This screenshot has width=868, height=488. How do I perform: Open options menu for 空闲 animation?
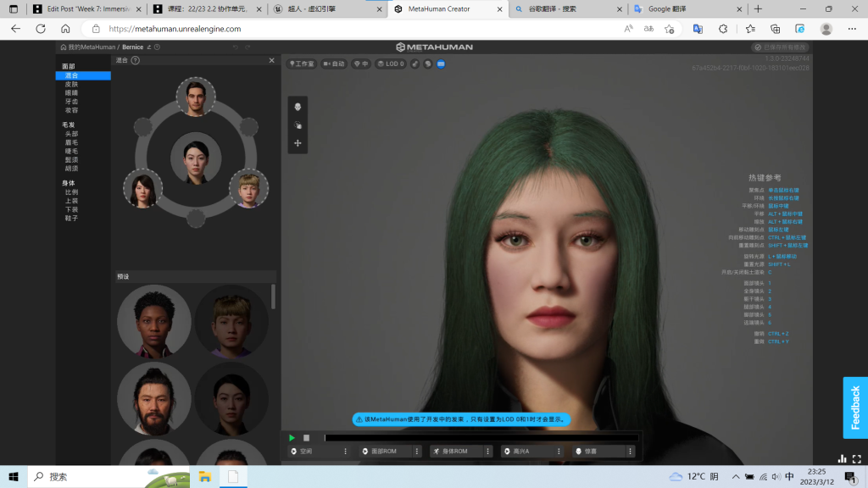(x=346, y=452)
